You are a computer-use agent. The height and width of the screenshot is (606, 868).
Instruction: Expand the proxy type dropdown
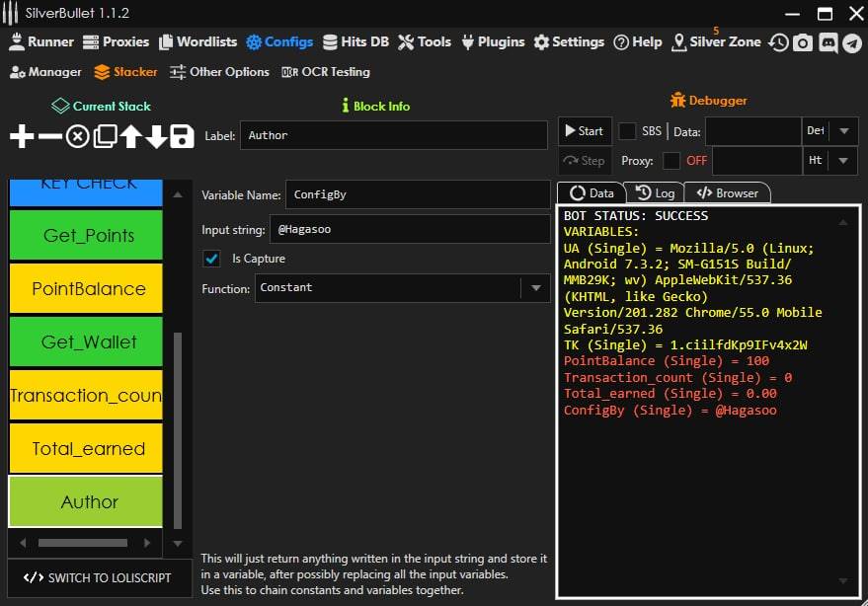coord(843,161)
